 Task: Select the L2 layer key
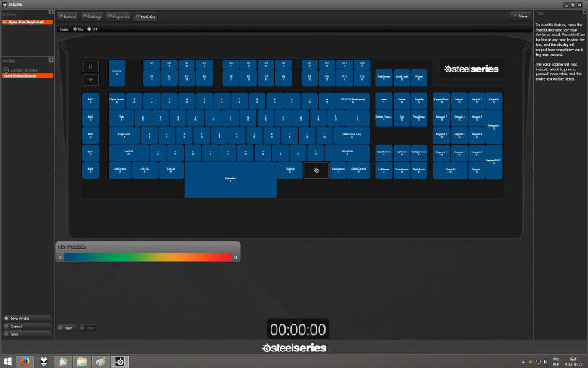pyautogui.click(x=90, y=80)
